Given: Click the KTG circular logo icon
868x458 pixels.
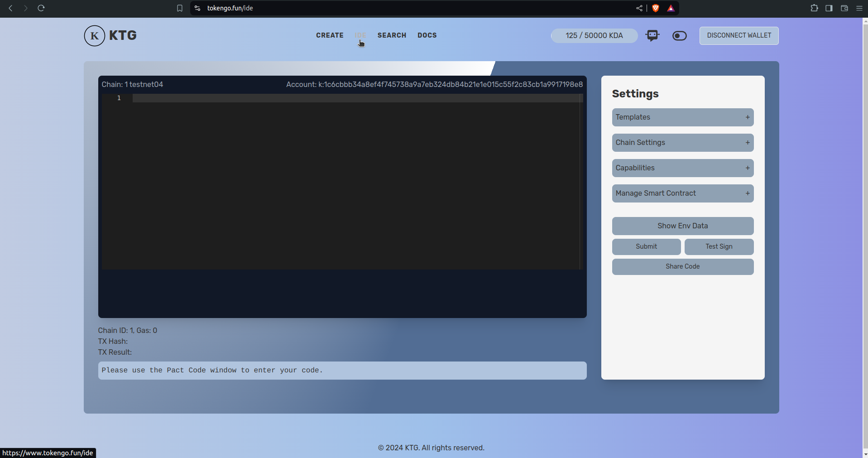Looking at the screenshot, I should pyautogui.click(x=94, y=36).
